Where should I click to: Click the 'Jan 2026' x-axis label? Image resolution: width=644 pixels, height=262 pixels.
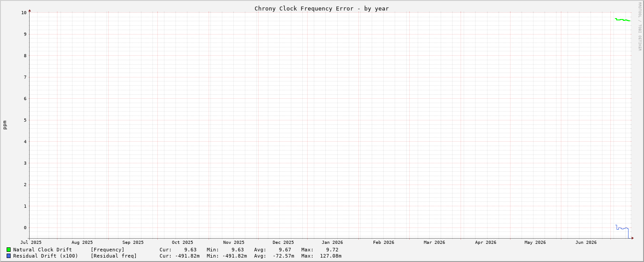tap(332, 243)
